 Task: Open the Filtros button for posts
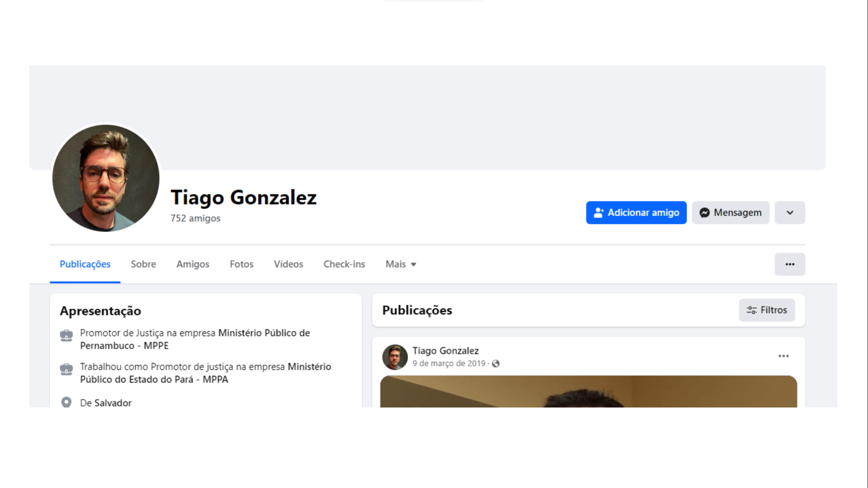(767, 310)
